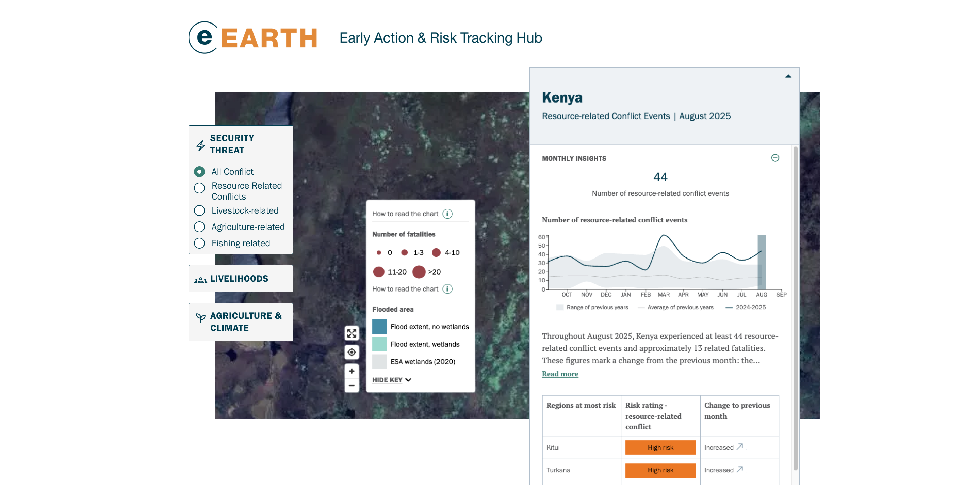Zoom in on the map
This screenshot has height=485, width=980.
click(352, 371)
